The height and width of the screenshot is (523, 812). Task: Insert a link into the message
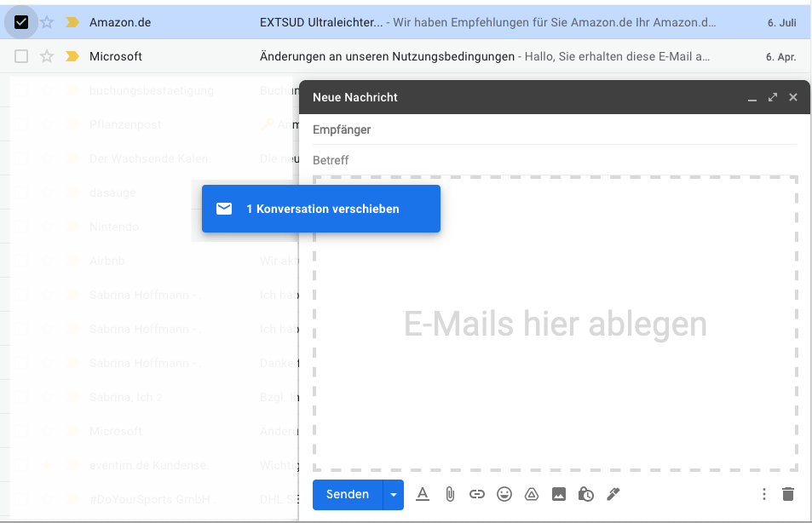click(477, 495)
